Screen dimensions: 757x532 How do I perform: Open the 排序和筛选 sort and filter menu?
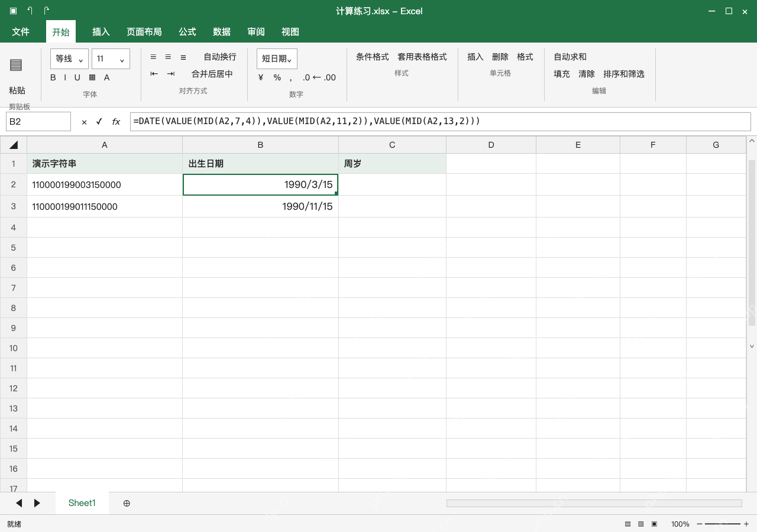tap(624, 74)
